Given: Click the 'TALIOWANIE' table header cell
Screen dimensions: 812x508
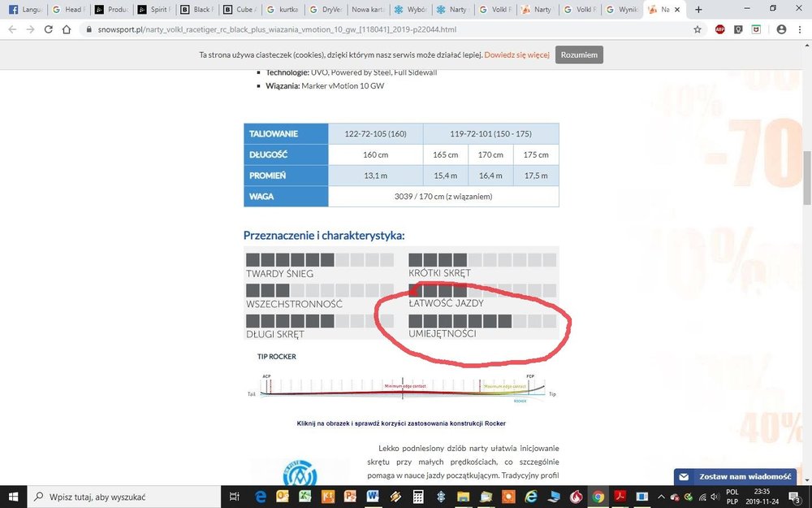Looking at the screenshot, I should [286, 134].
